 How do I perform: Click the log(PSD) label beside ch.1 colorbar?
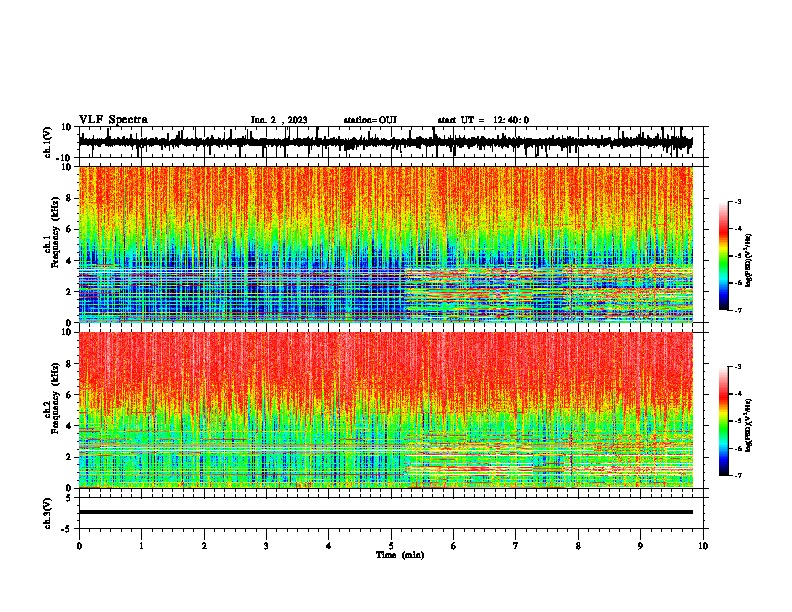[x=749, y=261]
